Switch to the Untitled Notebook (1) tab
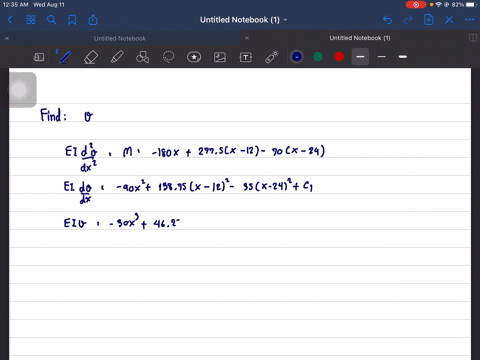This screenshot has height=360, width=480. point(360,38)
